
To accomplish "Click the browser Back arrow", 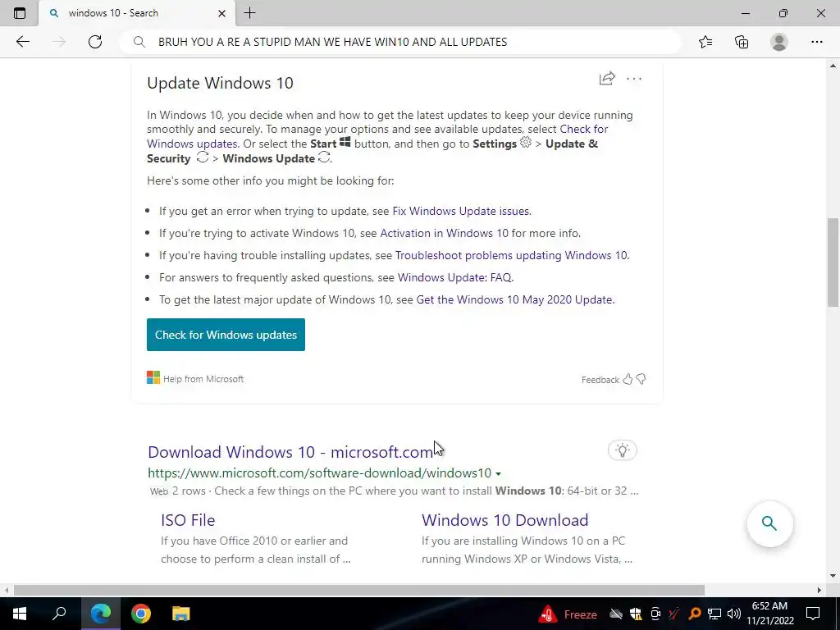I will coord(22,42).
